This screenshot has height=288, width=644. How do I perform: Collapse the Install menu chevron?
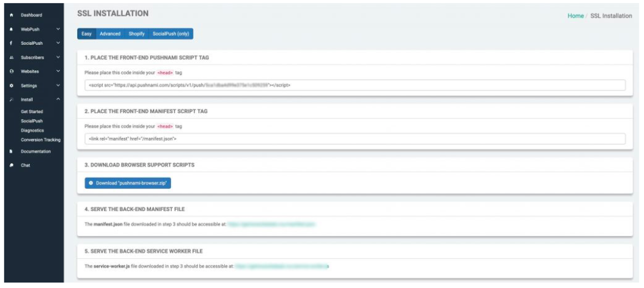pyautogui.click(x=58, y=99)
